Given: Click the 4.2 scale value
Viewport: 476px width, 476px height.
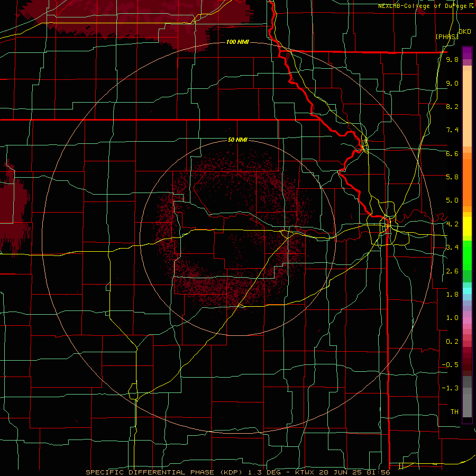Looking at the screenshot, I should click(452, 224).
